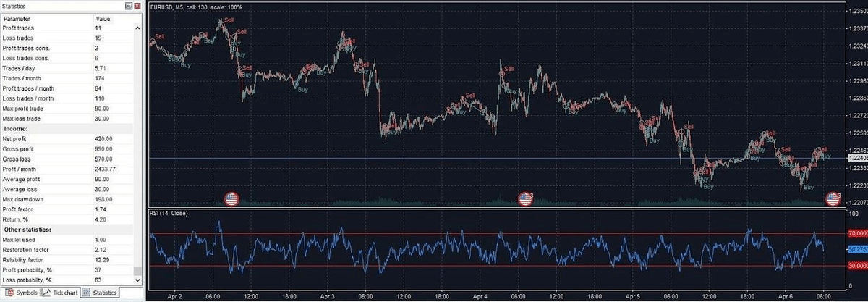This screenshot has height=302, width=868.
Task: Select the Net profit row
Action: point(67,138)
